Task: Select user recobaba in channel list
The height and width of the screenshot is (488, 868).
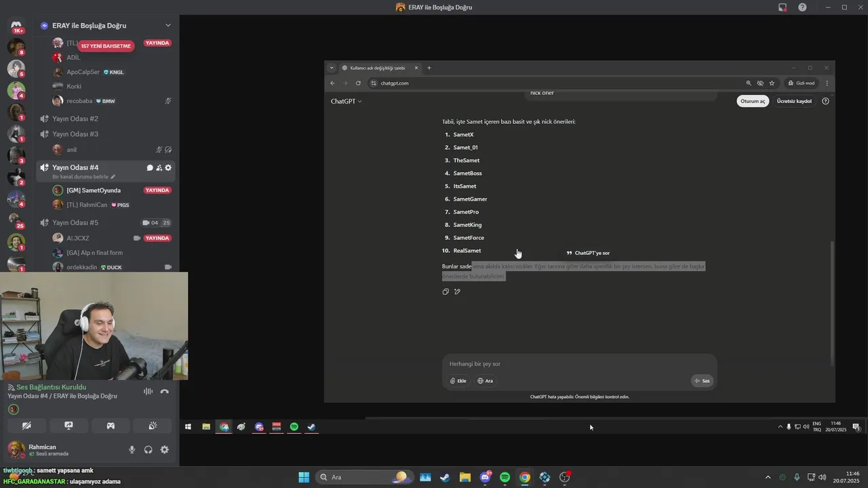Action: click(79, 101)
